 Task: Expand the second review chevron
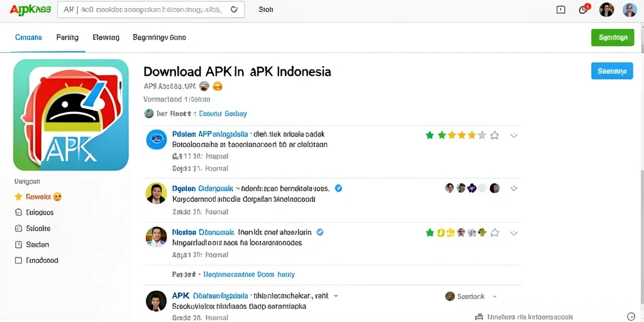[x=513, y=189]
